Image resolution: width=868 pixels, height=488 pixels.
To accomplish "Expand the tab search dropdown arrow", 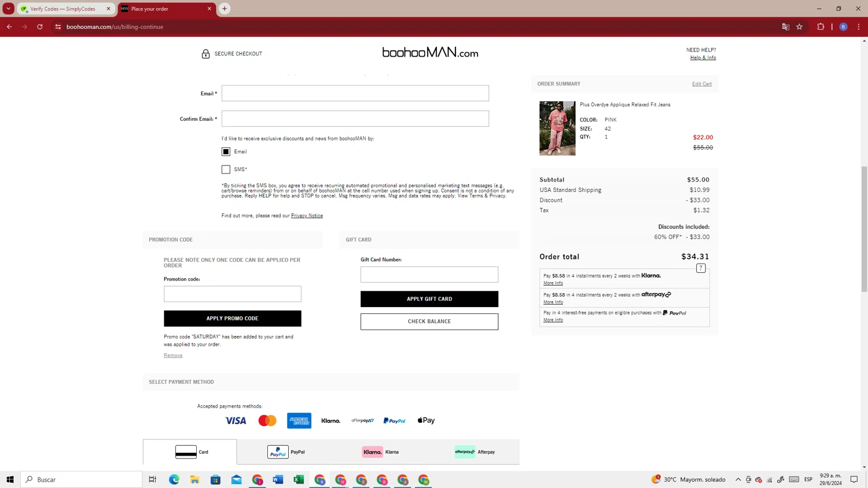I will [9, 9].
